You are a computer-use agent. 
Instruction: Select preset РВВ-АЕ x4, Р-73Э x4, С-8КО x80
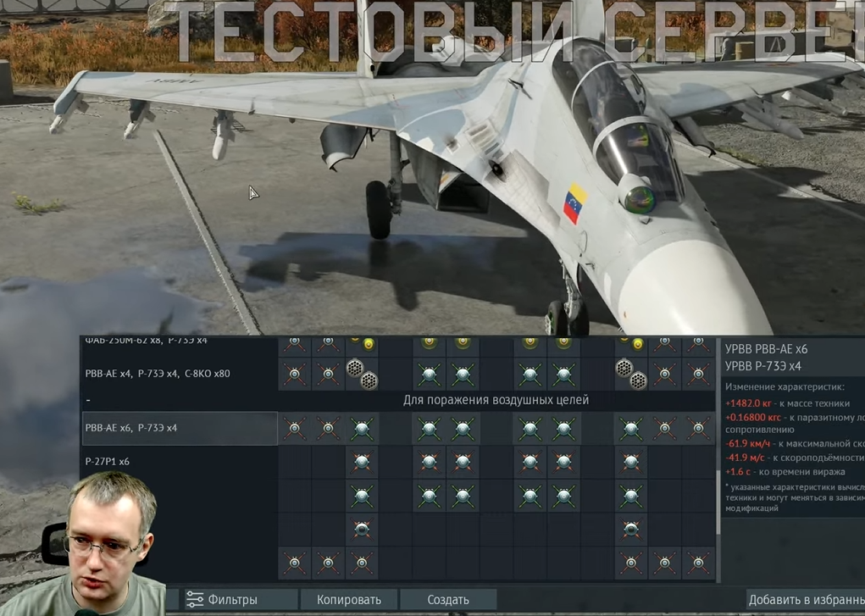tap(180, 374)
